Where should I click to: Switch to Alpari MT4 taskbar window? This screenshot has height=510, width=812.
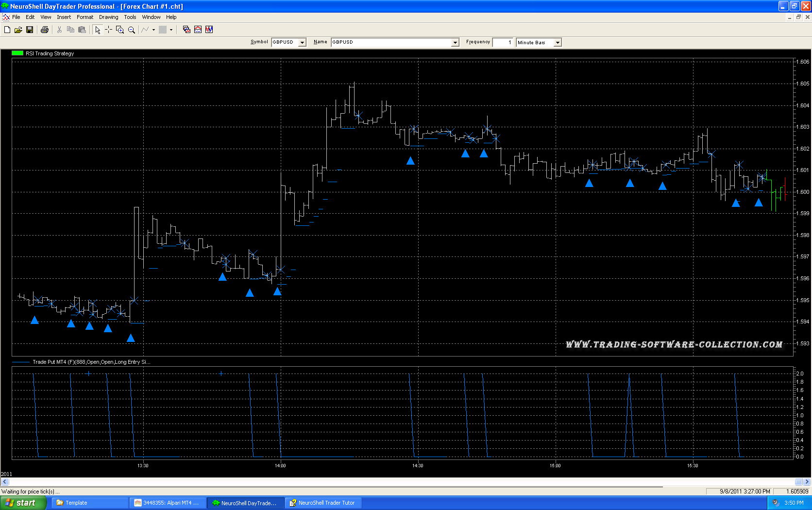click(167, 503)
